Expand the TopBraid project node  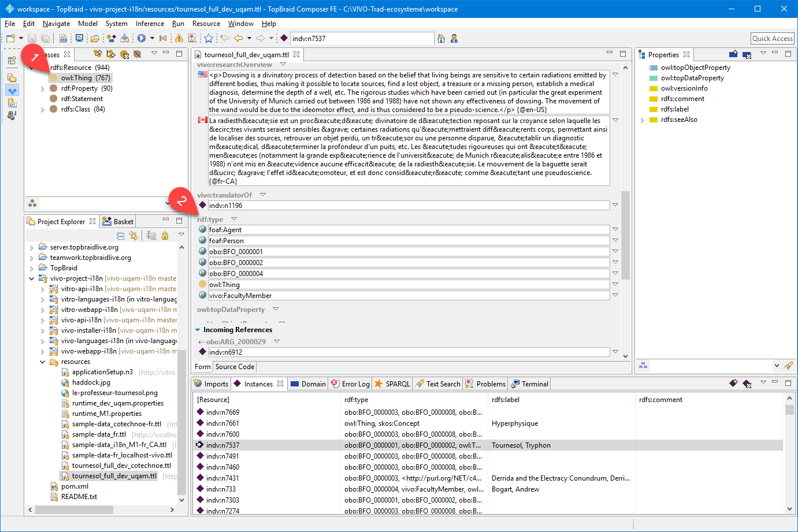32,268
